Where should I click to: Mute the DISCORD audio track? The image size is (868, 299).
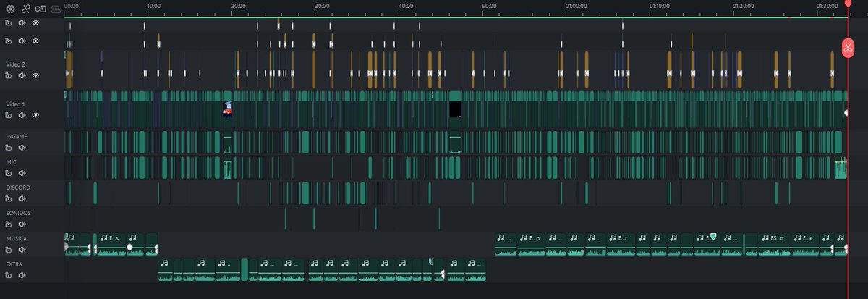22,198
